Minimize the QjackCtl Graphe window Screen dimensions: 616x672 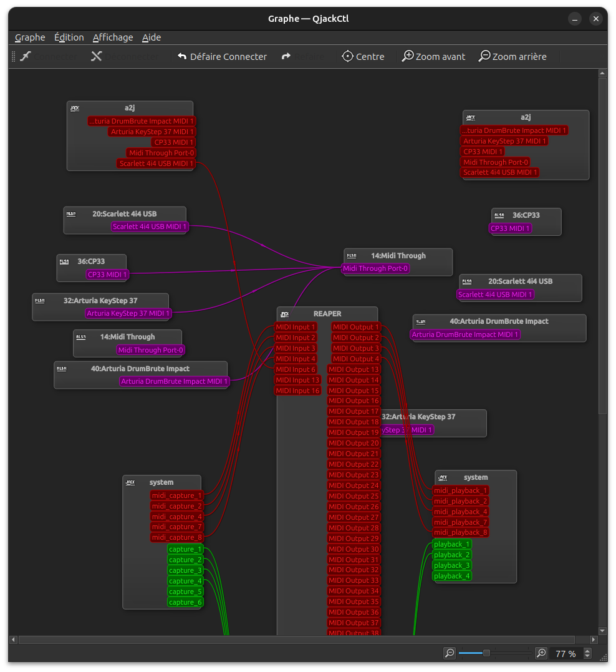point(575,19)
